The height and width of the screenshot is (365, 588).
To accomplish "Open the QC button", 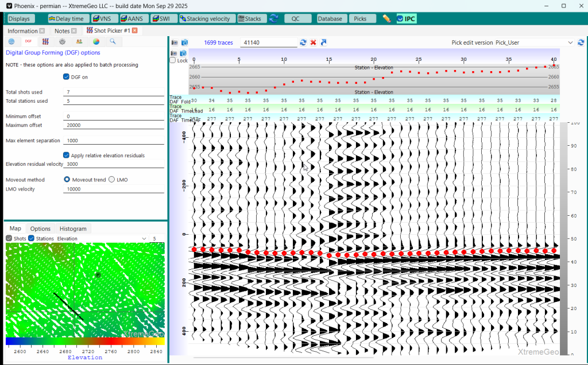I will (295, 18).
